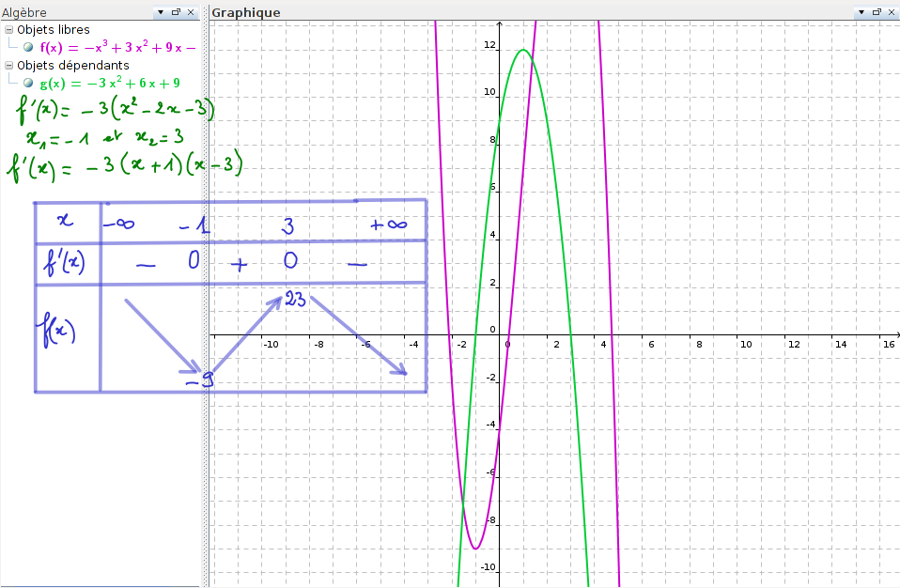The width and height of the screenshot is (900, 588).
Task: Detach the Algèbre panel into a window
Action: 176,12
